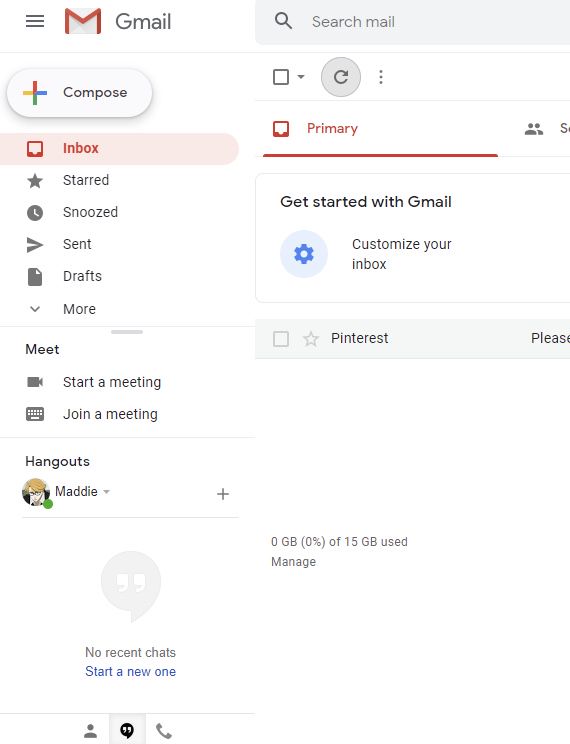Click the settings gear in Customize your inbox
The image size is (570, 744).
point(304,254)
